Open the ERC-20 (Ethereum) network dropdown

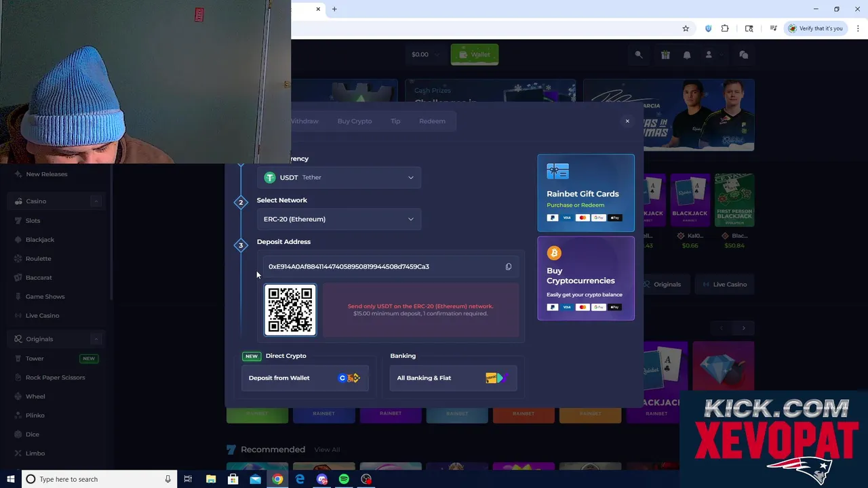[339, 219]
